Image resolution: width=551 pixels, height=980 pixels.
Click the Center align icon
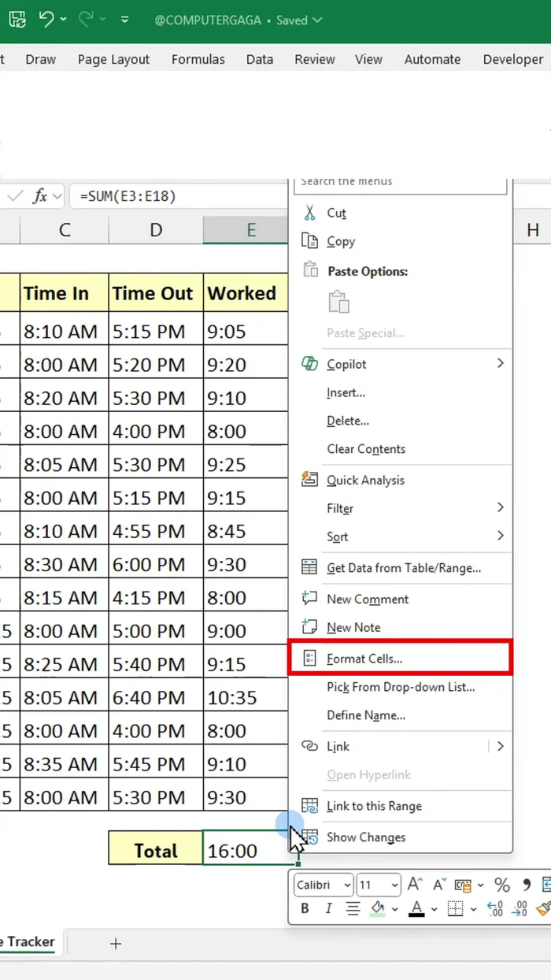pyautogui.click(x=354, y=909)
